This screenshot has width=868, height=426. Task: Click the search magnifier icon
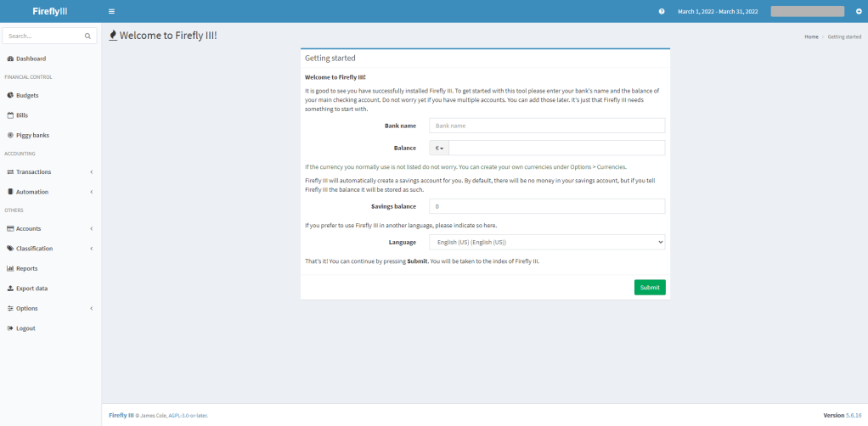pos(87,36)
